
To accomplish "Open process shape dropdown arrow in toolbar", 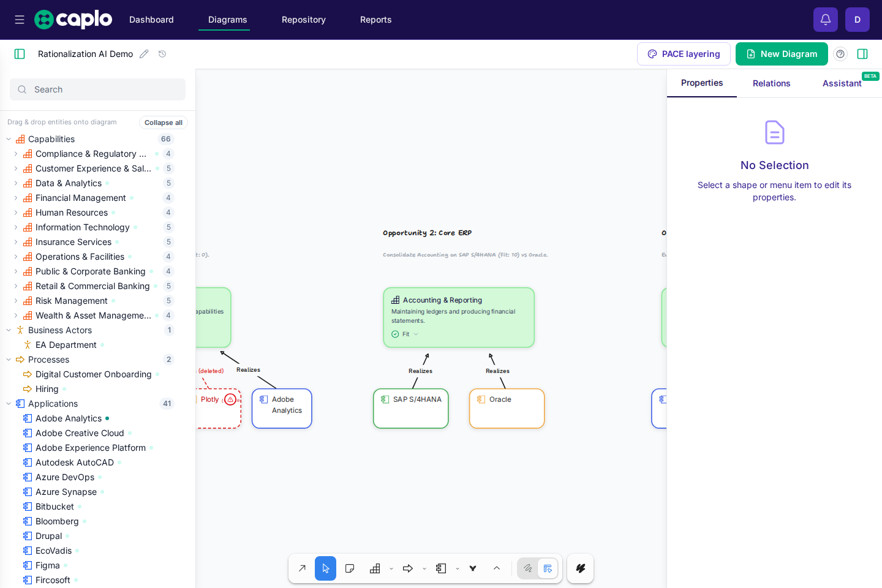I will [x=424, y=569].
